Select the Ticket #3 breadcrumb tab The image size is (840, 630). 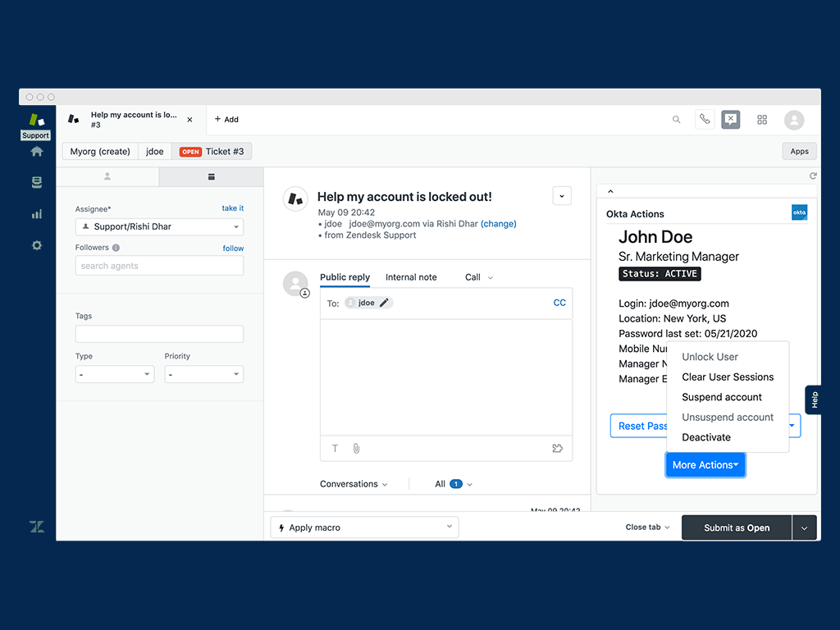point(212,152)
